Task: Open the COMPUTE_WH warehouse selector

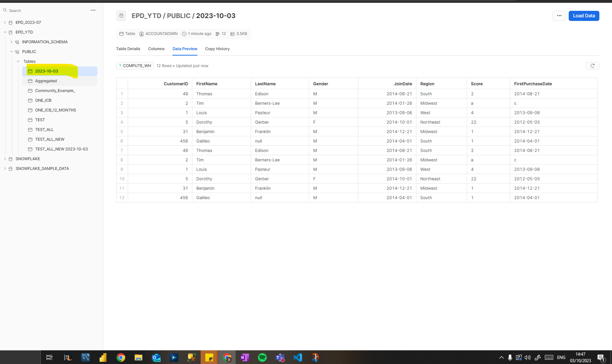Action: point(135,66)
